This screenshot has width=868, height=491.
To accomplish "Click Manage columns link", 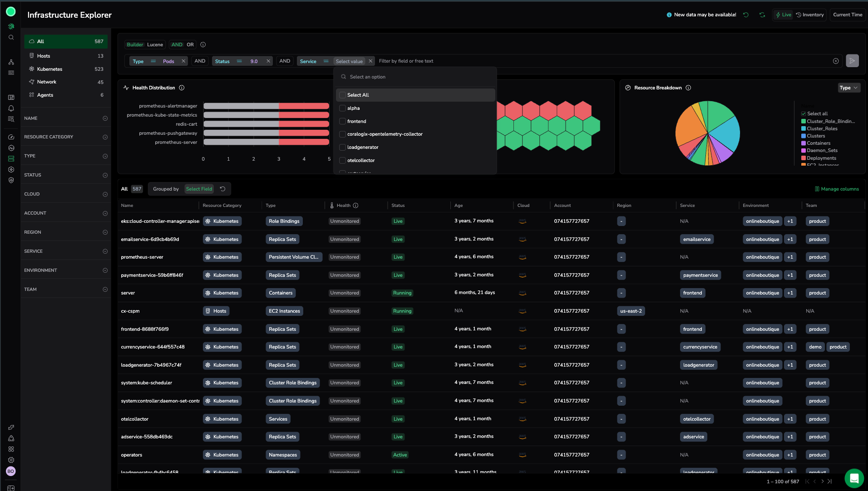I will 837,189.
